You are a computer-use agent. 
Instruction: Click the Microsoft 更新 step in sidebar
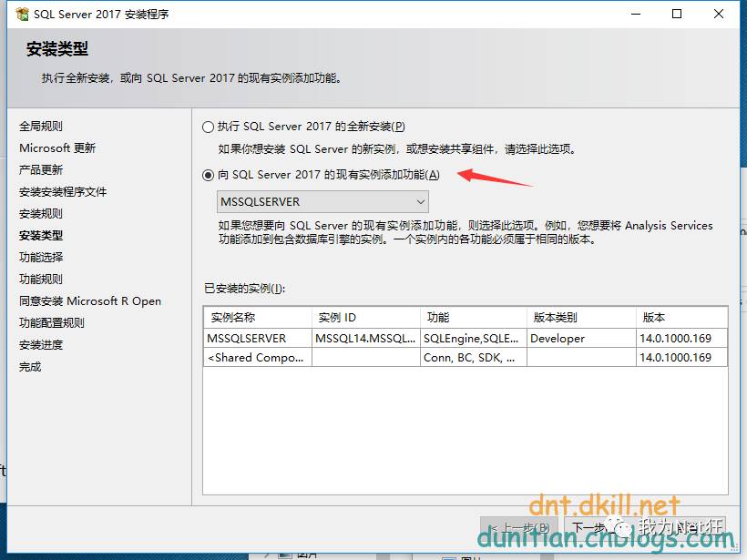(57, 148)
